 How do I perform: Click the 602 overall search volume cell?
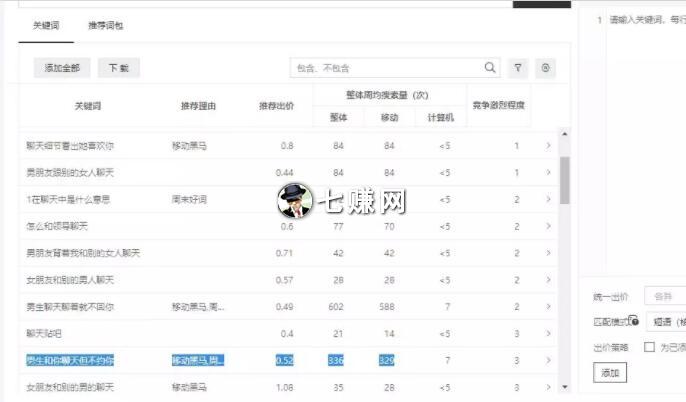tap(336, 307)
